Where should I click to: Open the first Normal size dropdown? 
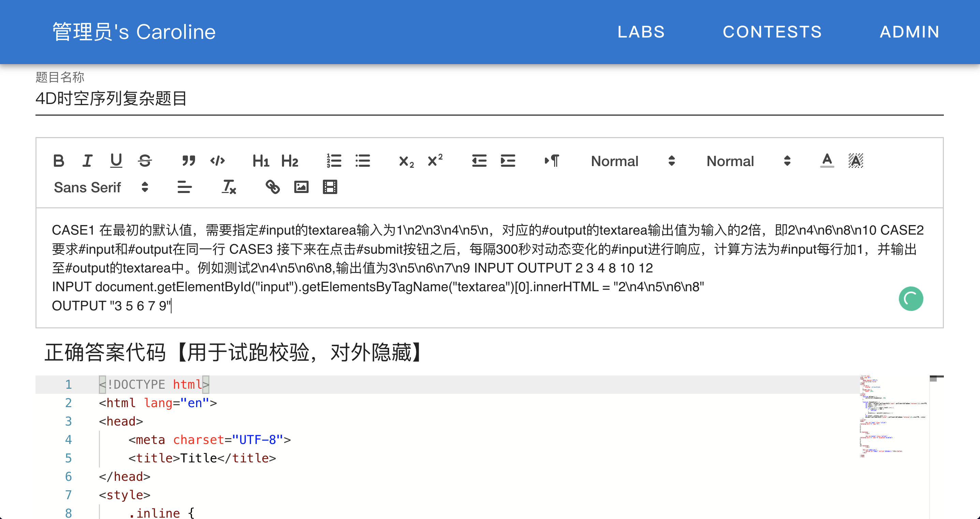633,161
